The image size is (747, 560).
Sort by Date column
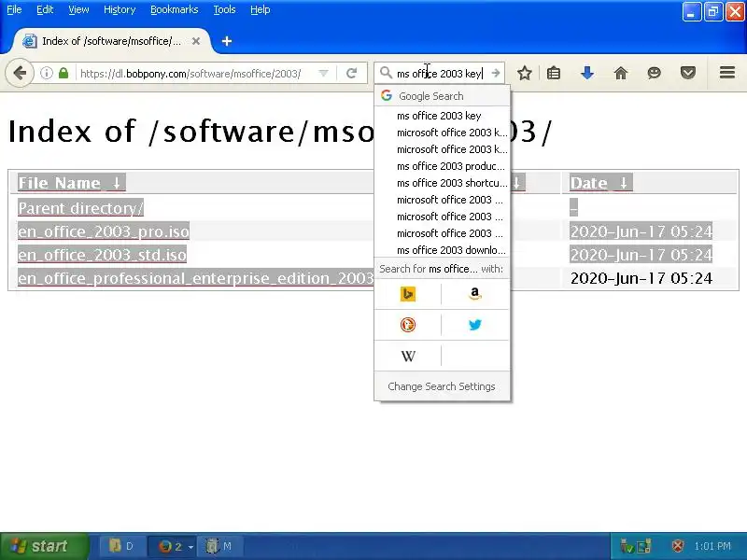coord(600,182)
